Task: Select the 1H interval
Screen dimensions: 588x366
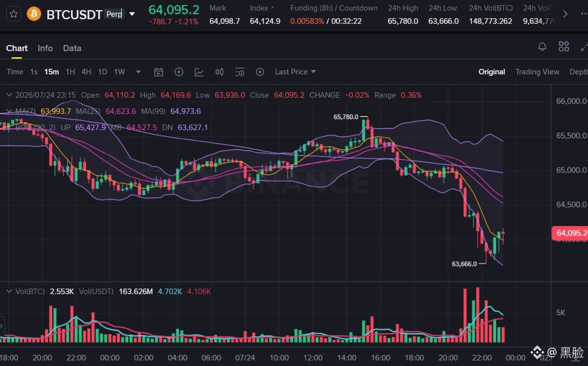Action: (x=70, y=72)
